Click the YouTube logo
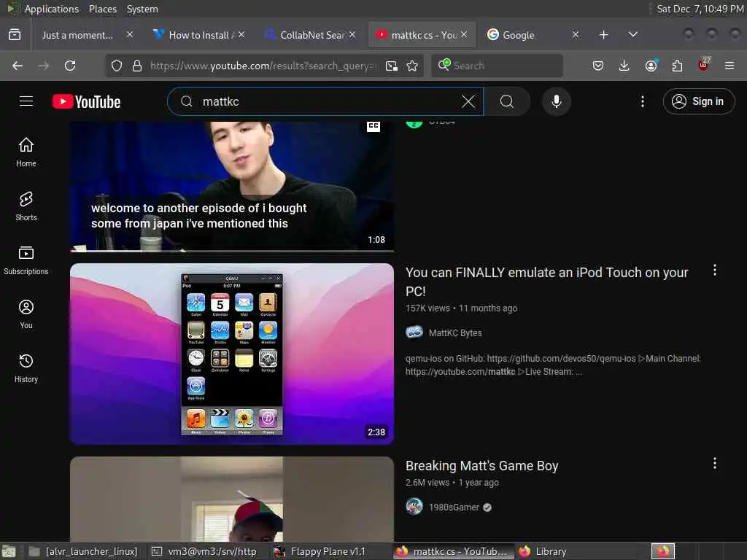 86,101
